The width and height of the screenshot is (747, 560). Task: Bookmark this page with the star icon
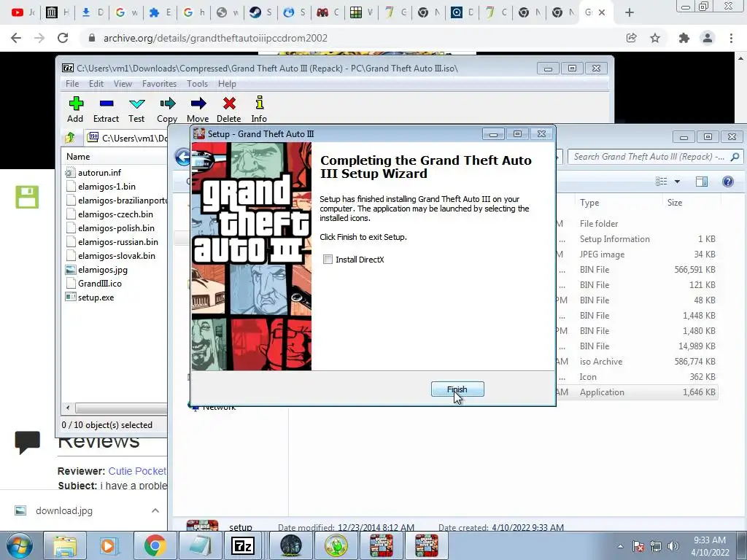[655, 38]
